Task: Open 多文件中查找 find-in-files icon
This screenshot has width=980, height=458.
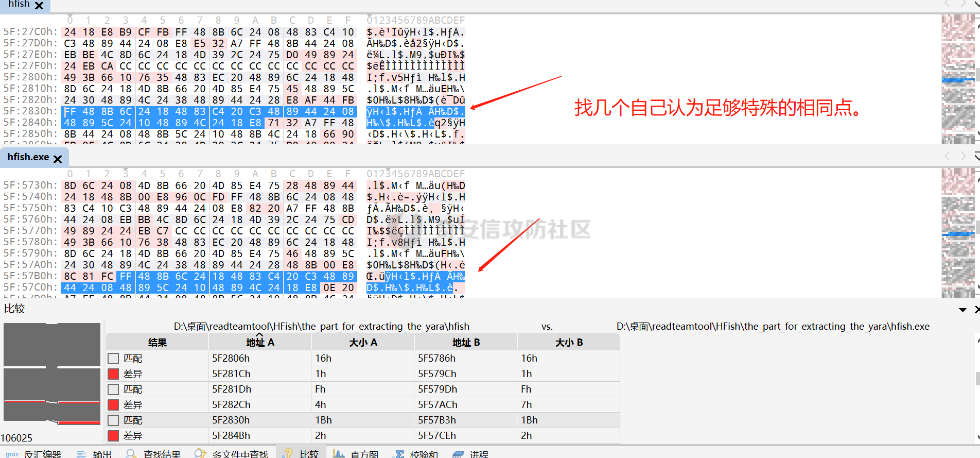Action: click(x=200, y=454)
